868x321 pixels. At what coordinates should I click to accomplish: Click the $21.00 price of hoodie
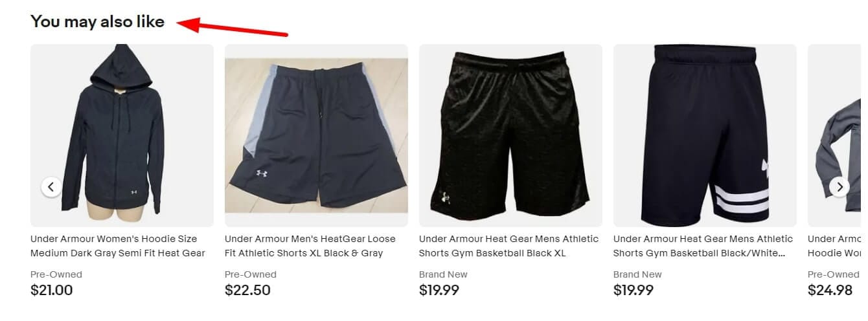click(52, 290)
